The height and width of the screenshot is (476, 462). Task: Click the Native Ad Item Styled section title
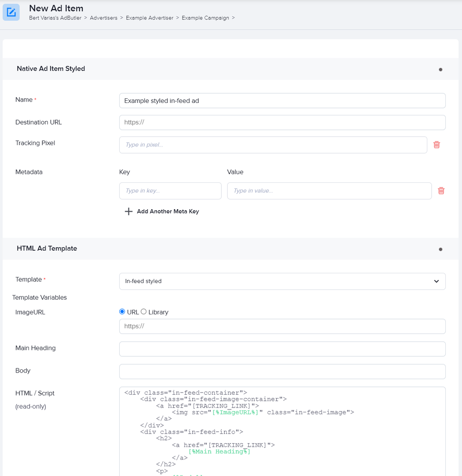pos(51,69)
